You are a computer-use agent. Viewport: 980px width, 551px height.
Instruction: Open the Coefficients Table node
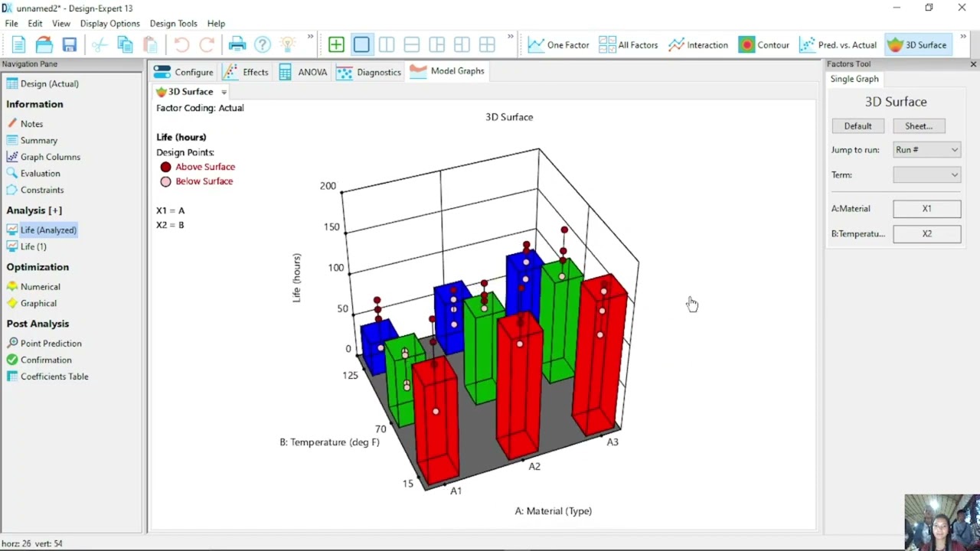pyautogui.click(x=47, y=377)
